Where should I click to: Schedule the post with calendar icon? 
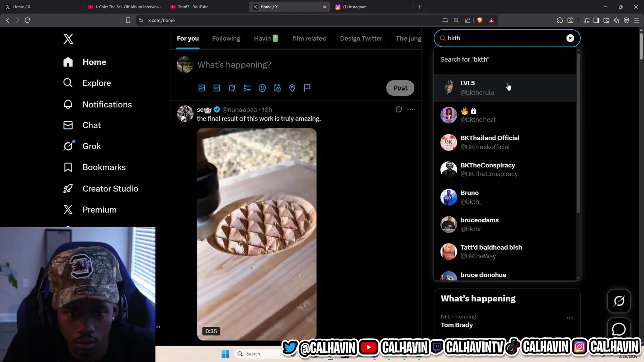(x=277, y=88)
